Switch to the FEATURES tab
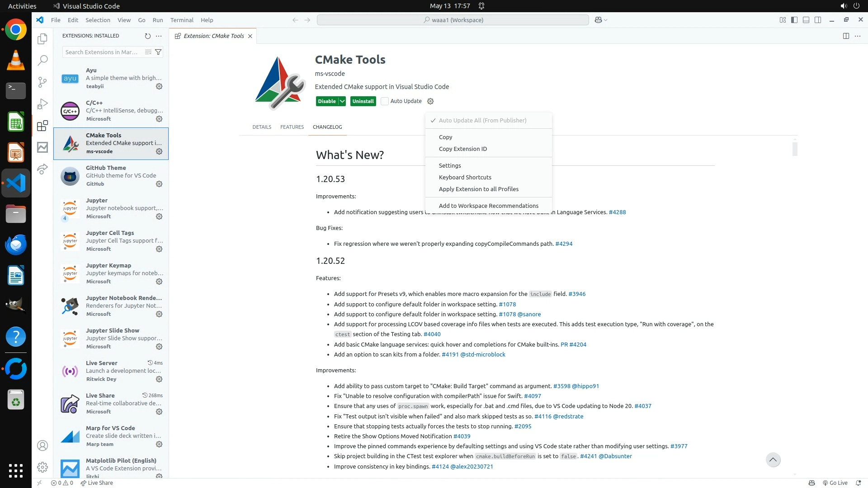Screen dimensions: 868x488 click(292, 127)
